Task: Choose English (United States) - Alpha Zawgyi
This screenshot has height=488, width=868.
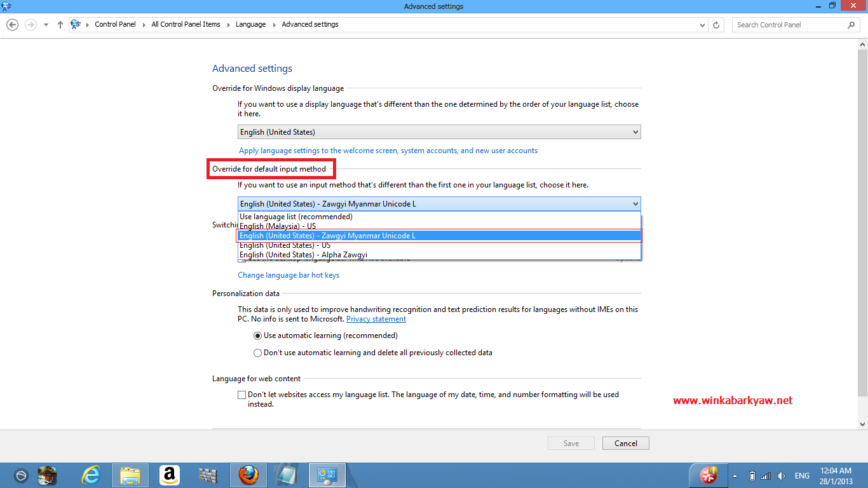Action: click(x=439, y=255)
